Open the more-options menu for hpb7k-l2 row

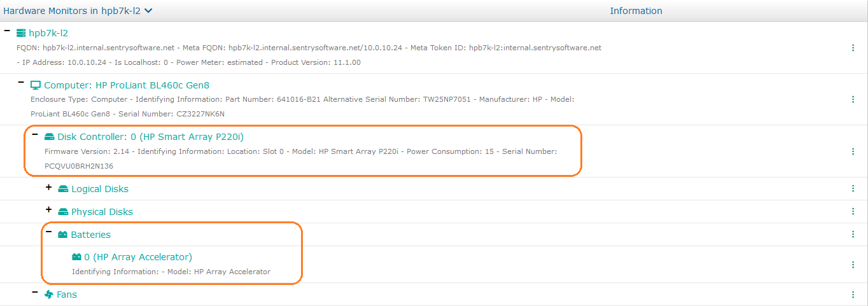[853, 48]
